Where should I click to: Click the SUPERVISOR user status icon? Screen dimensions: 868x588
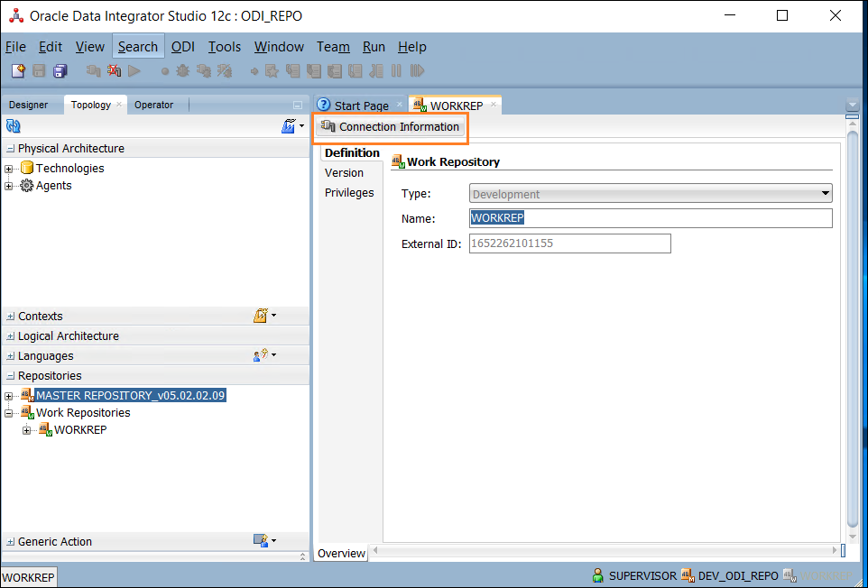[x=598, y=576]
